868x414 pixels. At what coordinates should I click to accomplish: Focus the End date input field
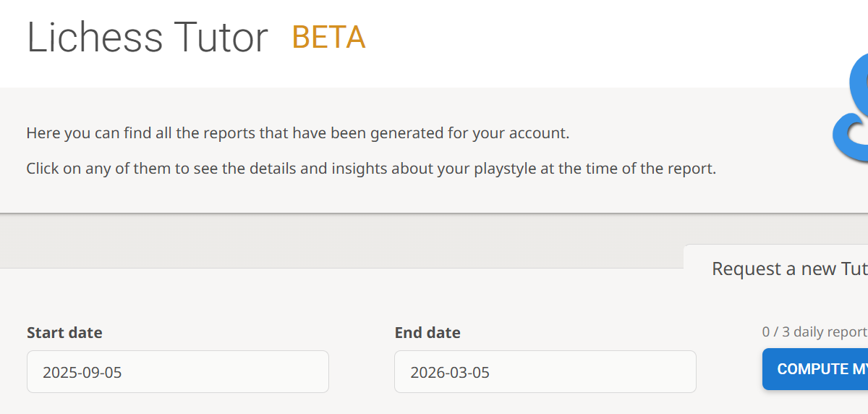[545, 372]
